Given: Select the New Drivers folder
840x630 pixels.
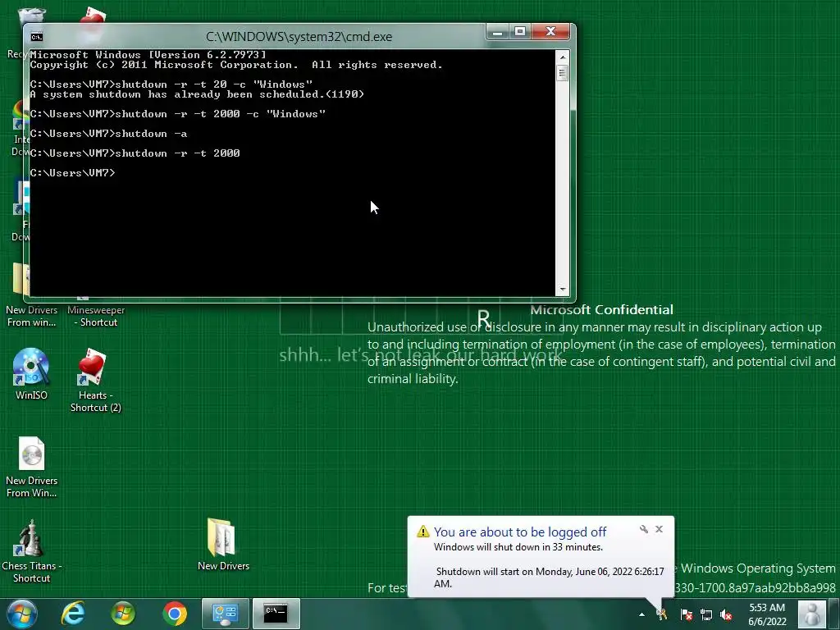Looking at the screenshot, I should [223, 545].
